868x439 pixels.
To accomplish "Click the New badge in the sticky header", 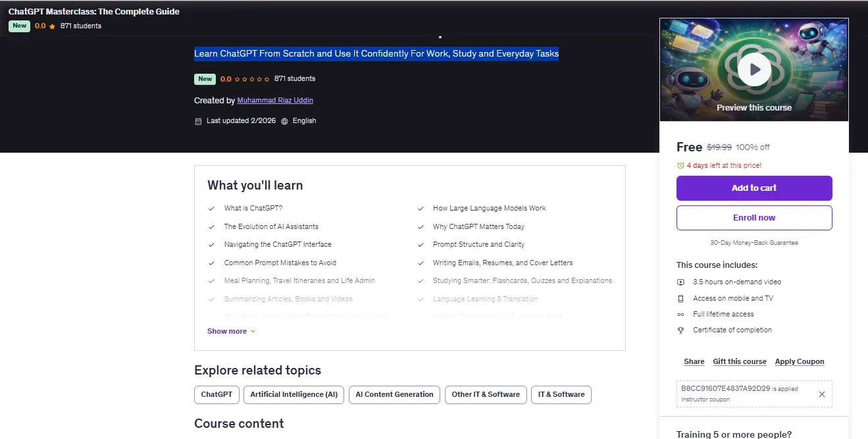I will coord(20,26).
